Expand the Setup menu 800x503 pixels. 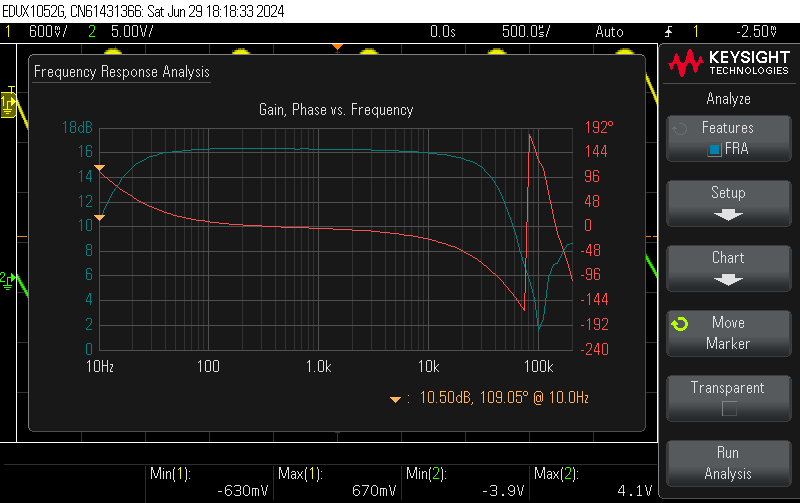coord(729,203)
